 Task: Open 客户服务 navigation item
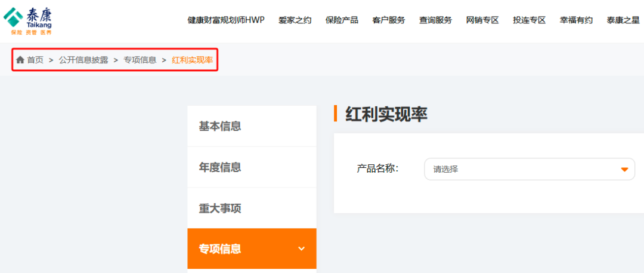click(x=389, y=20)
